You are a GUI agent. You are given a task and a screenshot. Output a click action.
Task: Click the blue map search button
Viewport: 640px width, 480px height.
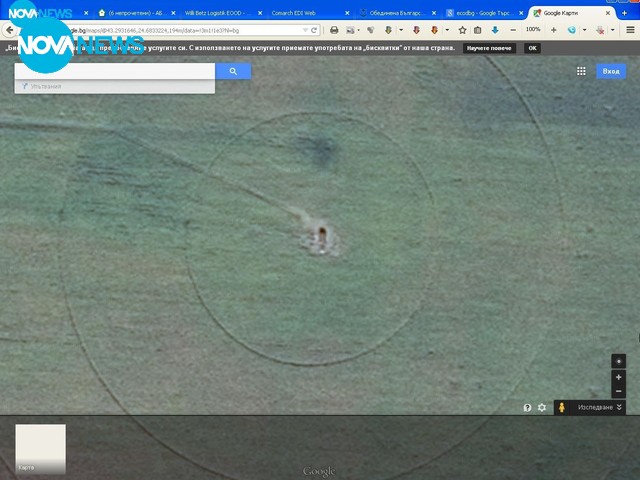tap(233, 72)
